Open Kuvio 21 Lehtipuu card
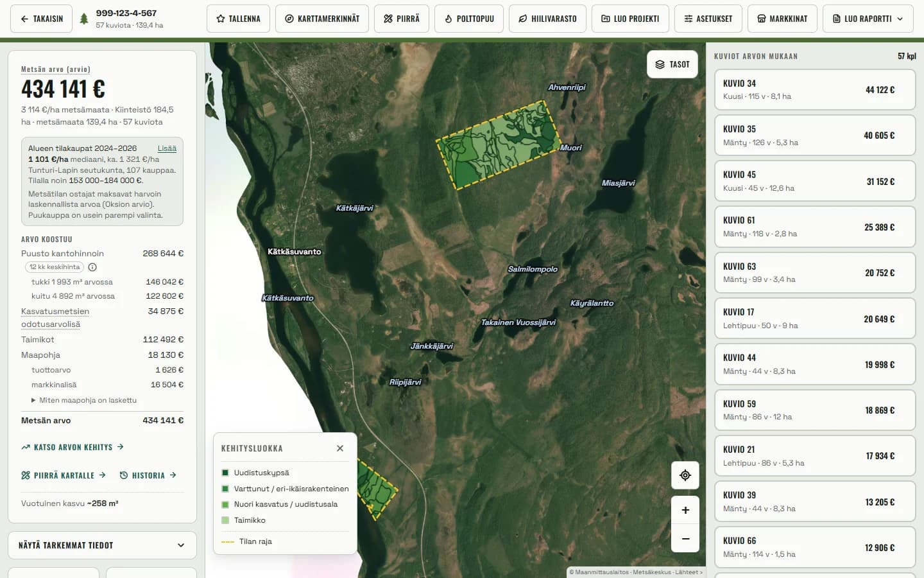Viewport: 924px width, 578px height. [x=815, y=456]
